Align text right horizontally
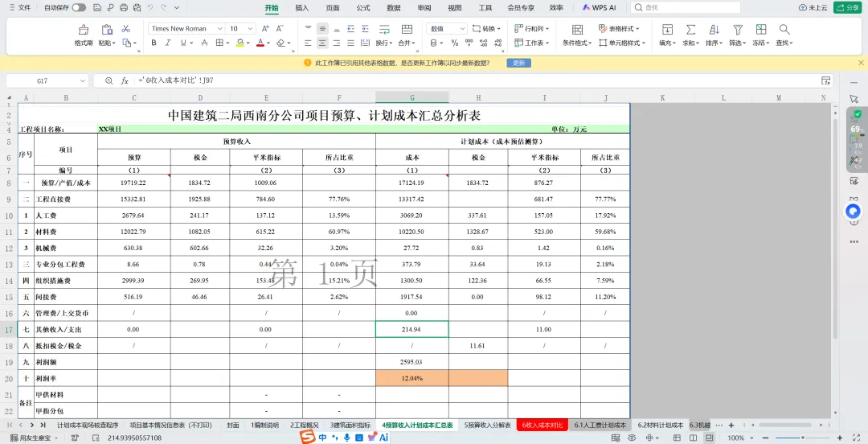The height and width of the screenshot is (444, 868). (336, 43)
